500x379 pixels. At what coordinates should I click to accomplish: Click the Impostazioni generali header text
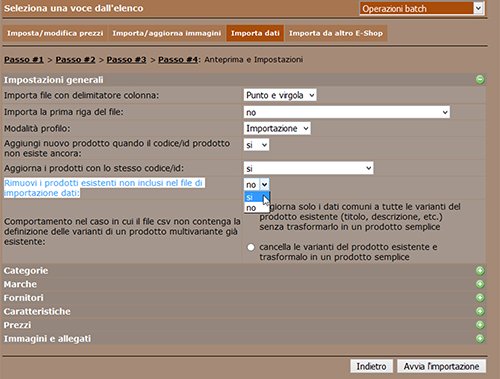53,80
